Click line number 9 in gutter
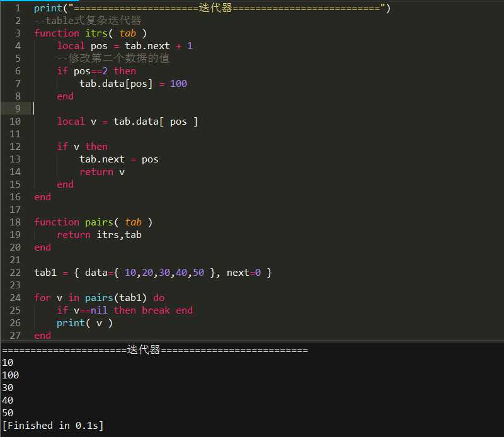Image resolution: width=504 pixels, height=437 pixels. click(18, 108)
